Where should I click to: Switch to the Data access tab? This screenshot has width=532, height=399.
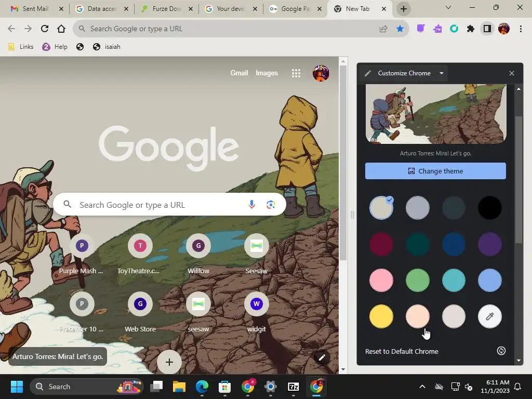point(102,9)
